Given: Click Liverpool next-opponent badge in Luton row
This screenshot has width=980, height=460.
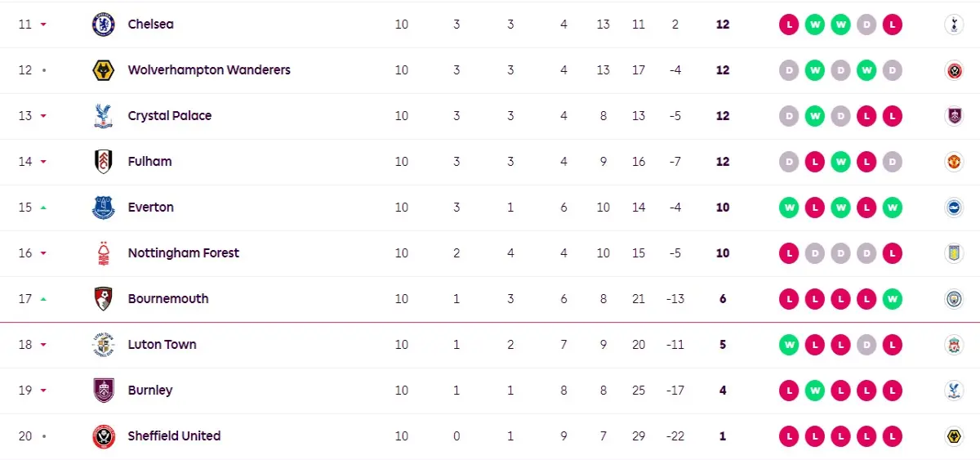Looking at the screenshot, I should [x=952, y=345].
